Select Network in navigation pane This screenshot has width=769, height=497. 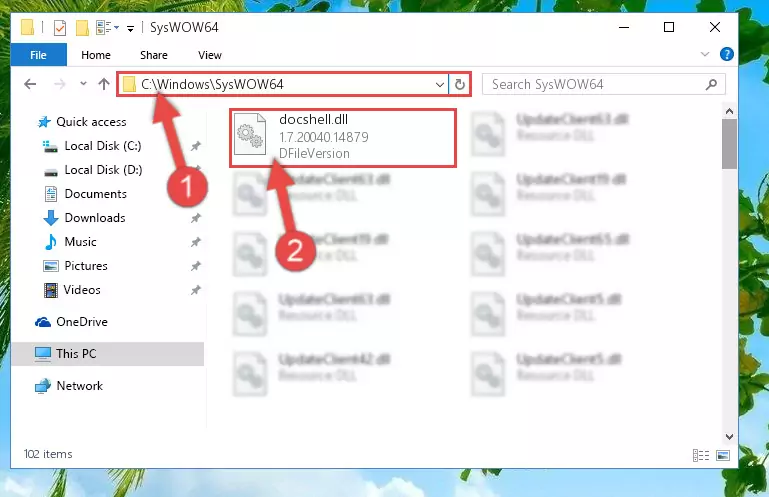pos(69,386)
